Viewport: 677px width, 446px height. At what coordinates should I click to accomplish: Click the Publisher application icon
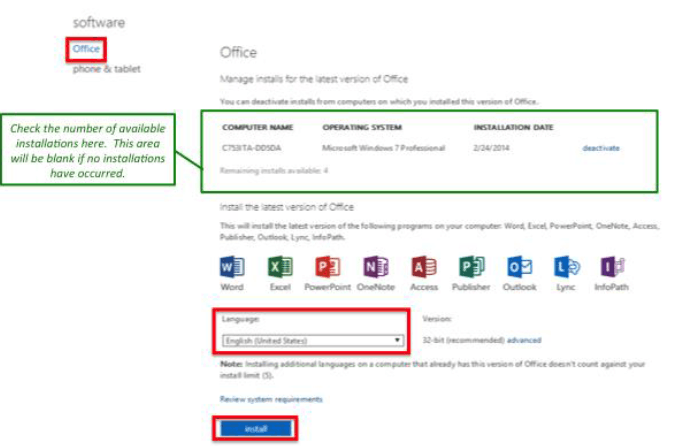471,267
